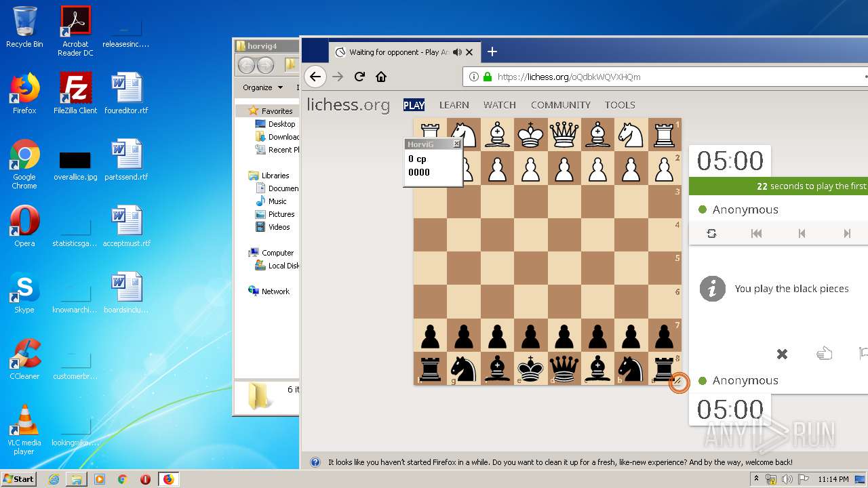Click the lichess.org logo link
The height and width of the screenshot is (488, 868).
348,105
